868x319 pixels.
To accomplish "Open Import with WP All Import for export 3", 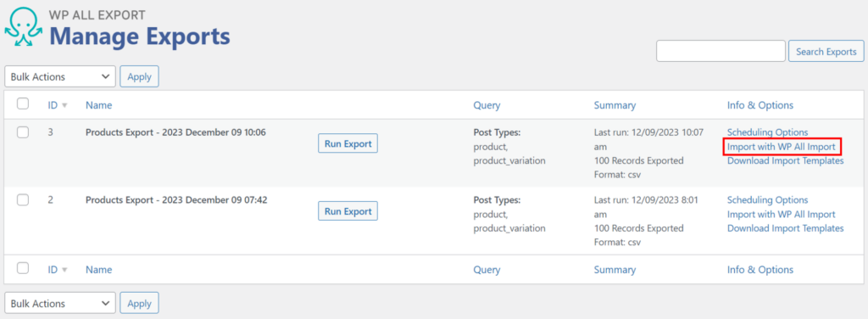I will point(781,147).
